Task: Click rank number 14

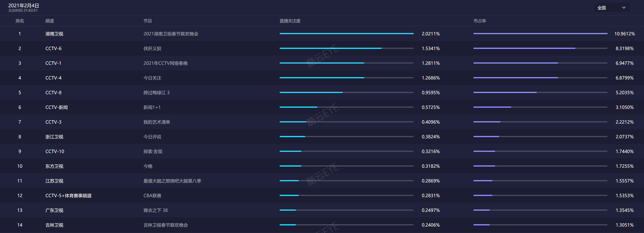Action: pos(20,225)
